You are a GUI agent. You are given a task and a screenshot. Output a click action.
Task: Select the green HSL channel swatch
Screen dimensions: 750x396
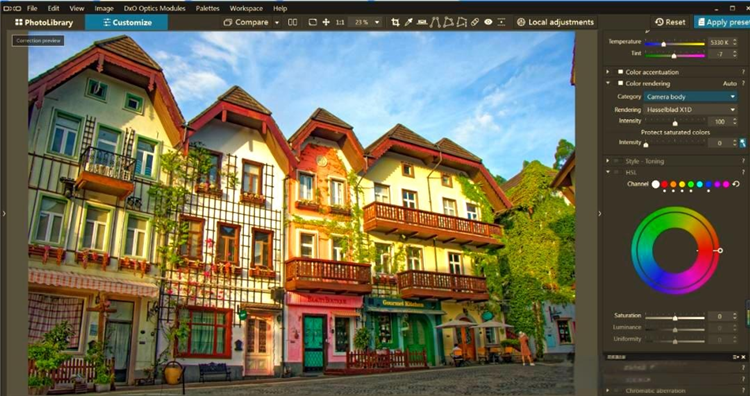click(691, 184)
